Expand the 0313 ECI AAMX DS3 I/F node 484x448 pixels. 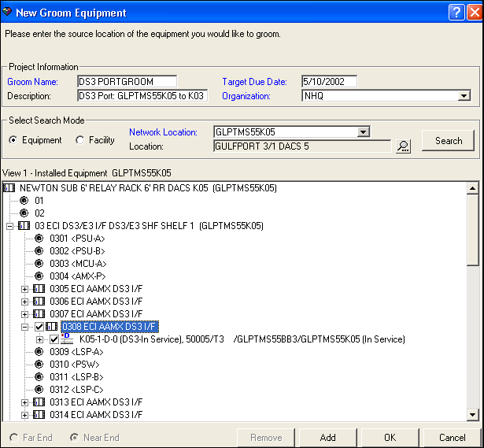pos(24,402)
